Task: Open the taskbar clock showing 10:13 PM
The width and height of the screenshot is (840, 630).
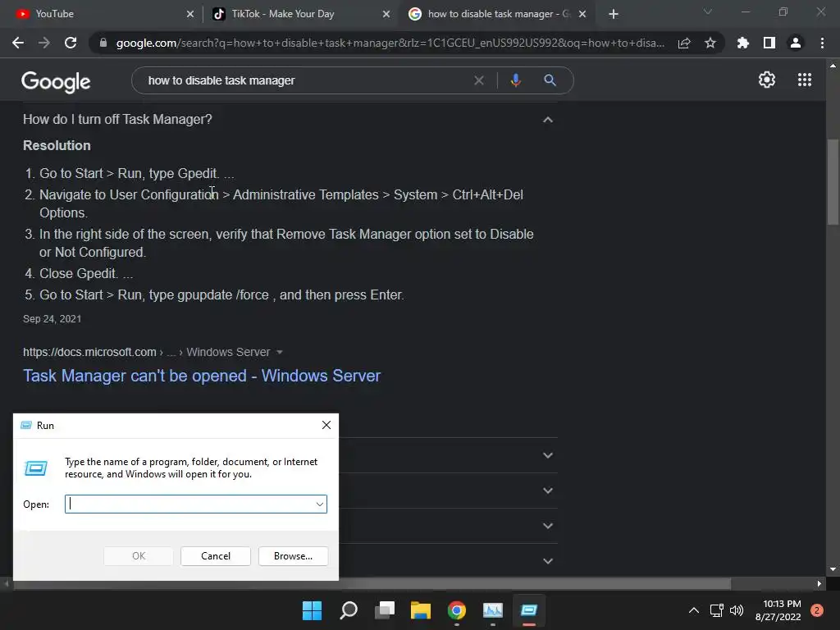Action: pos(778,610)
